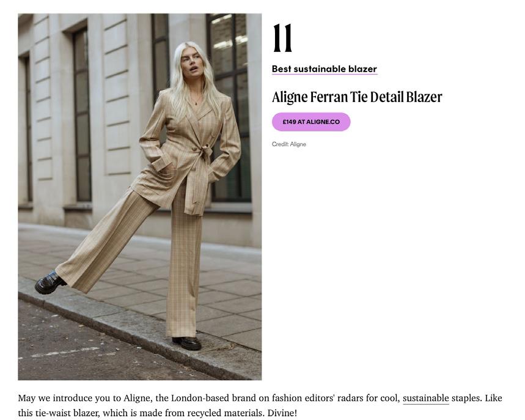Click the raised black loafer in photo
Viewport: 525px width, 420px height.
(50, 282)
